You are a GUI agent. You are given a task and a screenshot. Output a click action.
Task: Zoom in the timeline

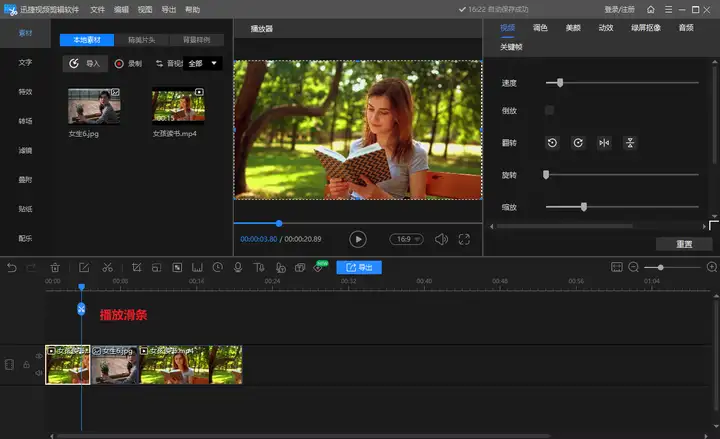click(712, 267)
